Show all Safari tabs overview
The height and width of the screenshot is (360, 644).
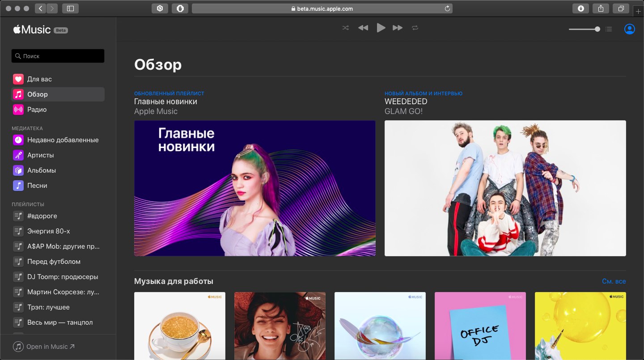point(622,8)
